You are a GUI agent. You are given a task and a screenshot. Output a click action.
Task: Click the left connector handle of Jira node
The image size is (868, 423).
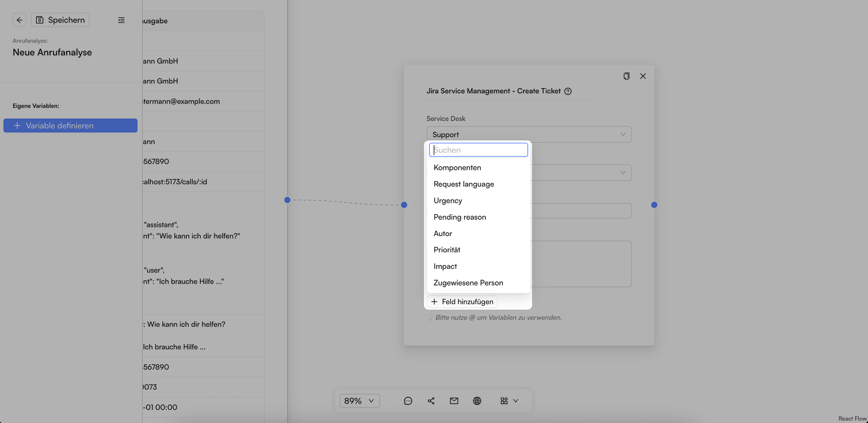click(x=404, y=205)
